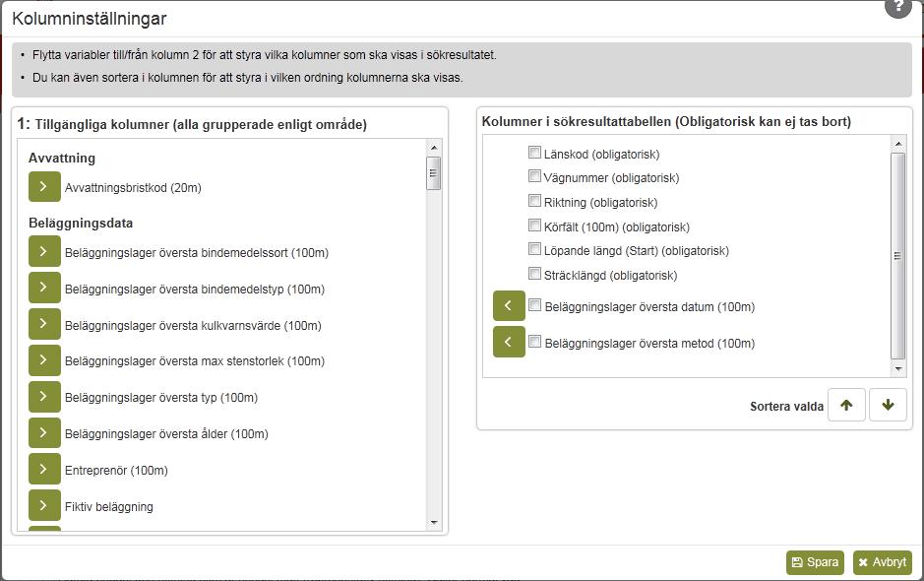
Task: Select Beläggningslager översta datum checkbox
Action: point(534,305)
